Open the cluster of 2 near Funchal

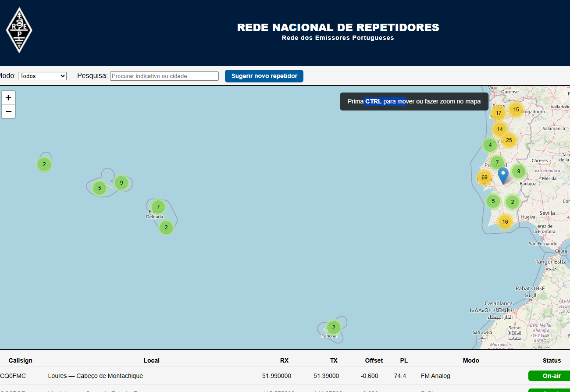pyautogui.click(x=334, y=327)
